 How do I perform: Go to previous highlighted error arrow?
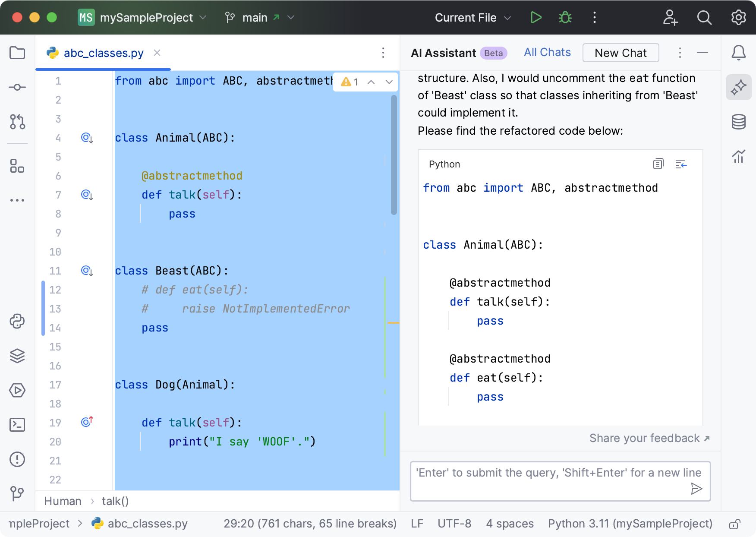point(371,82)
